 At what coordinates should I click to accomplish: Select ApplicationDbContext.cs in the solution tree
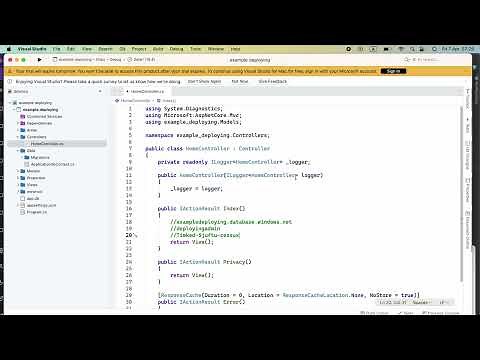pyautogui.click(x=53, y=164)
